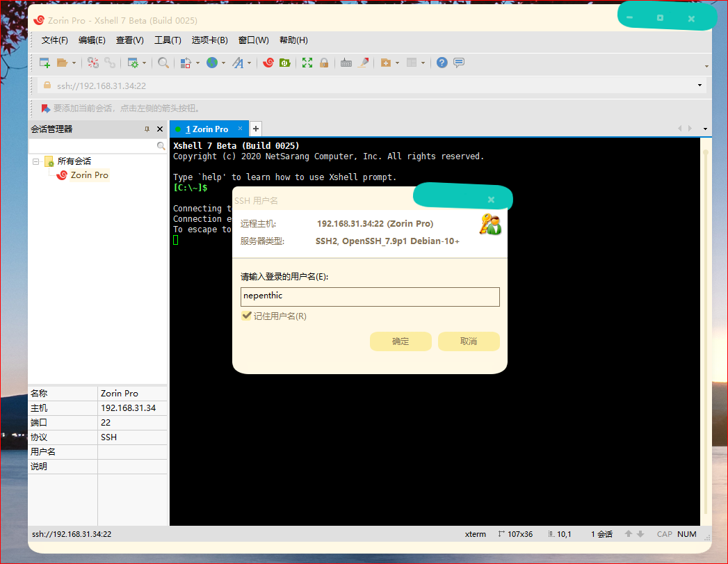Open a session with the folder icon
The width and height of the screenshot is (728, 564).
point(62,63)
